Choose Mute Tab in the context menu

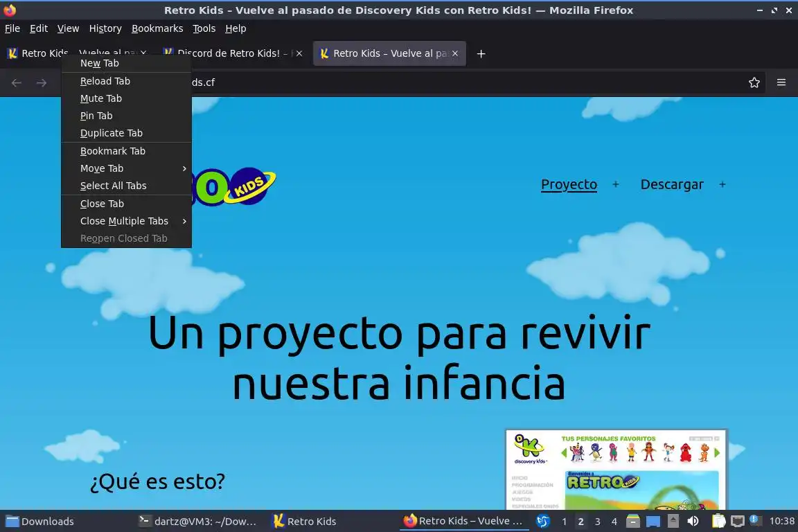point(126,98)
